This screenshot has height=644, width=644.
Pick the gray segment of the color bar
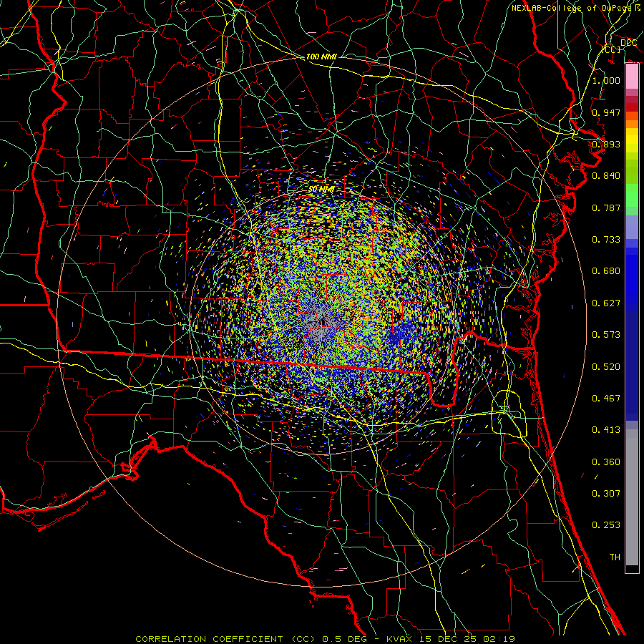(632, 497)
